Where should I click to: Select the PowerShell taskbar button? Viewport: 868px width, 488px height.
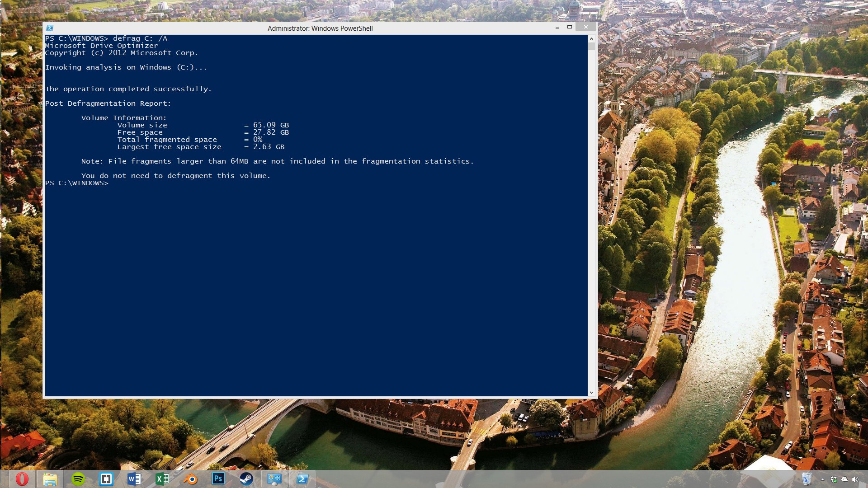coord(302,479)
